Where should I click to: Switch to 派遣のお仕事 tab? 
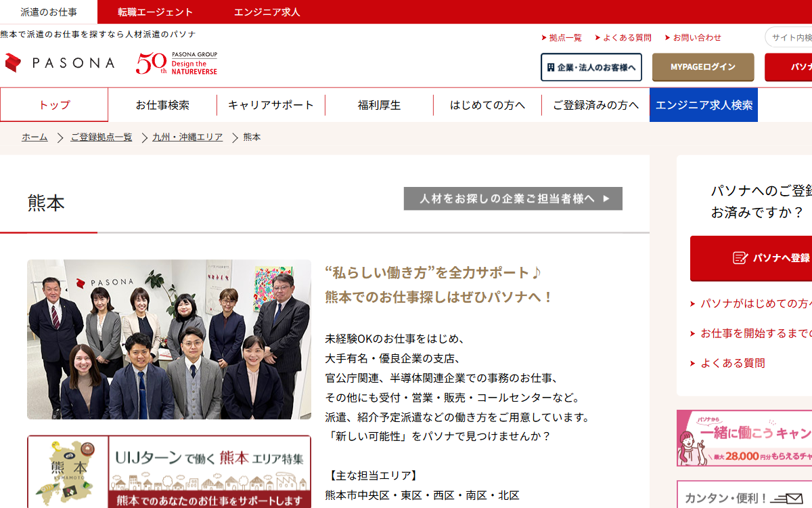point(49,12)
